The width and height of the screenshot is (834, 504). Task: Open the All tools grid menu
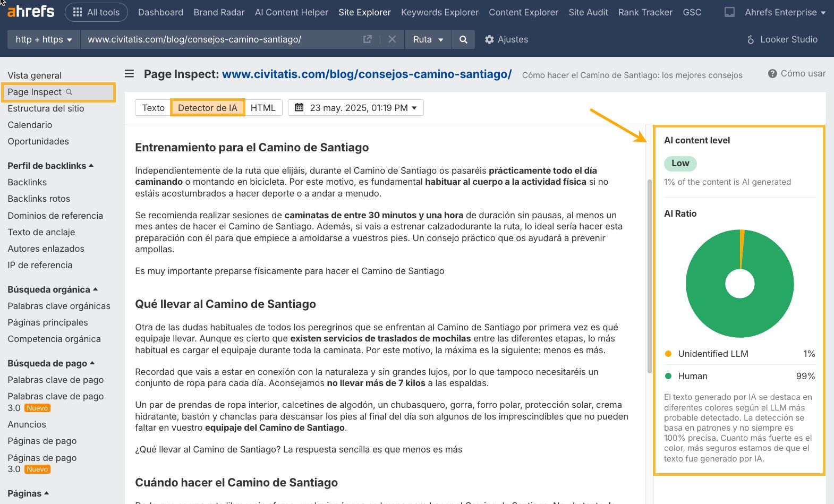tap(96, 12)
